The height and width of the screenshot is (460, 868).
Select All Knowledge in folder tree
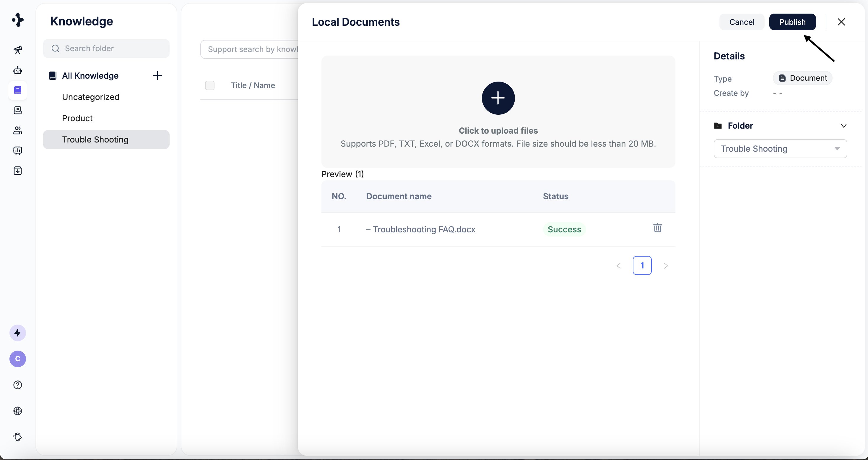[x=90, y=76]
